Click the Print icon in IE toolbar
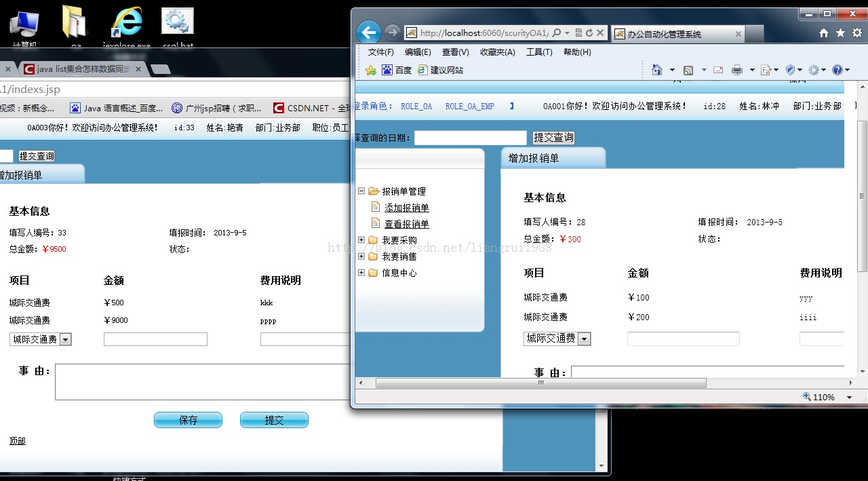868x481 pixels. 736,70
